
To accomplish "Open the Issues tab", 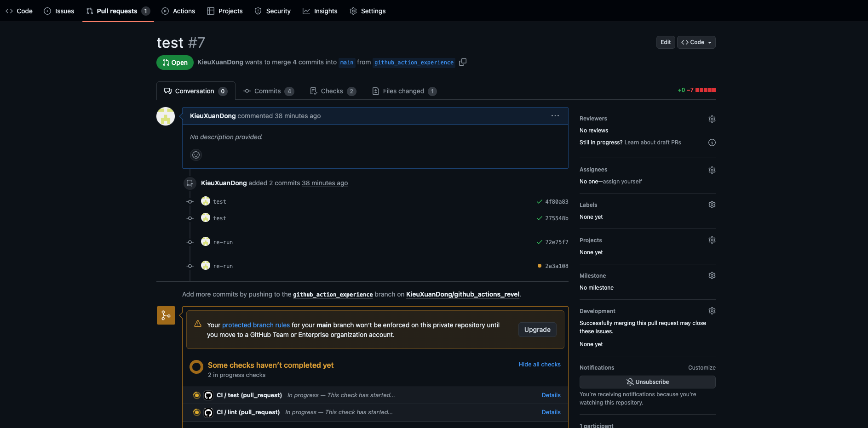I will (59, 11).
